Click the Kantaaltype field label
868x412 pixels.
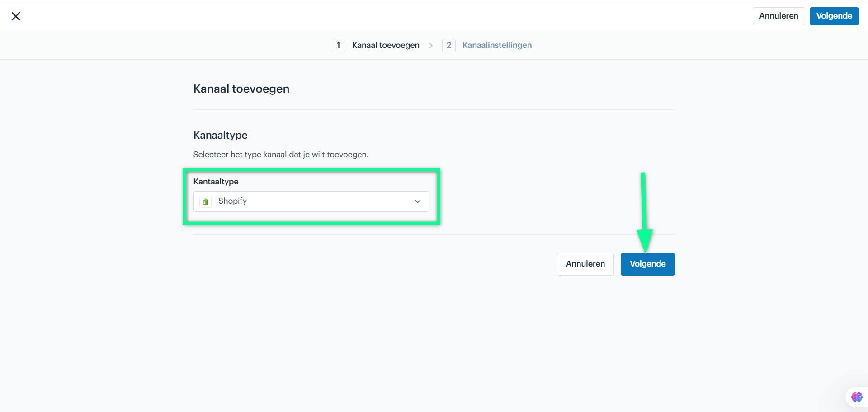(x=216, y=182)
